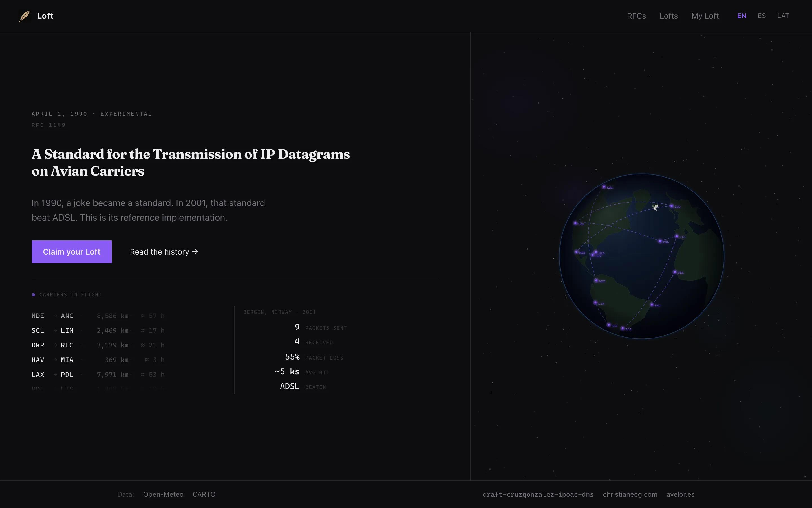The height and width of the screenshot is (508, 812).
Task: Select the HAV node marker on globe
Action: point(593,255)
